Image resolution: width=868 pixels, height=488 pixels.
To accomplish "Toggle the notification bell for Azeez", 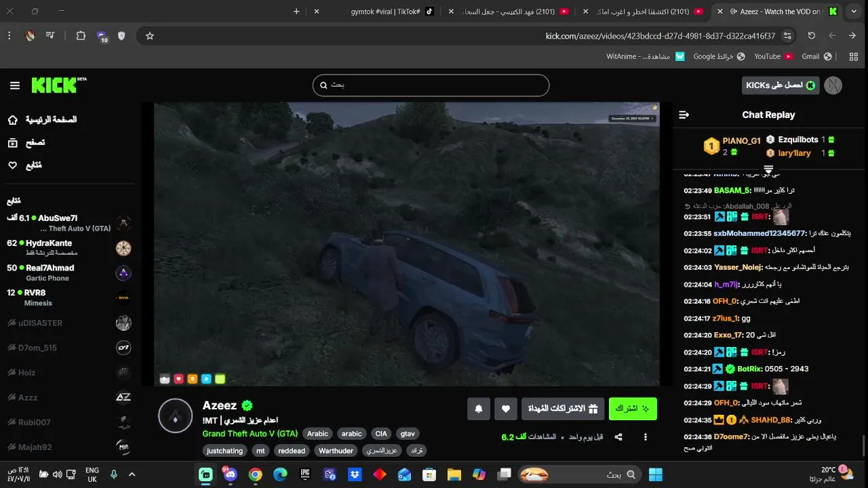I will [479, 409].
